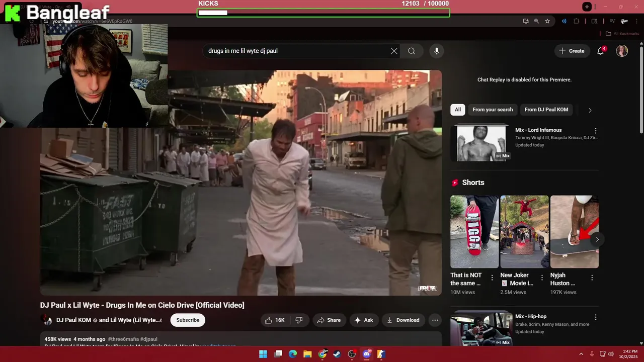Show hidden system tray icons
This screenshot has width=644, height=362.
click(x=581, y=354)
